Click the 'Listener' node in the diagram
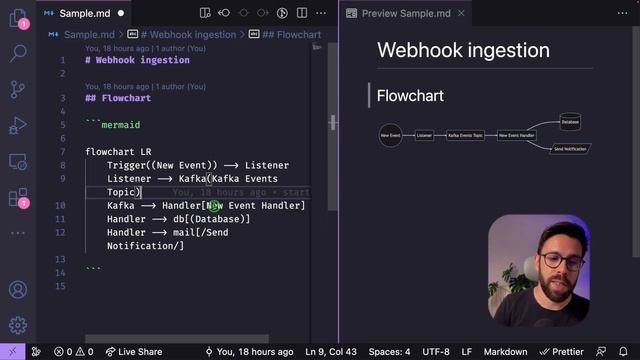 [x=424, y=136]
